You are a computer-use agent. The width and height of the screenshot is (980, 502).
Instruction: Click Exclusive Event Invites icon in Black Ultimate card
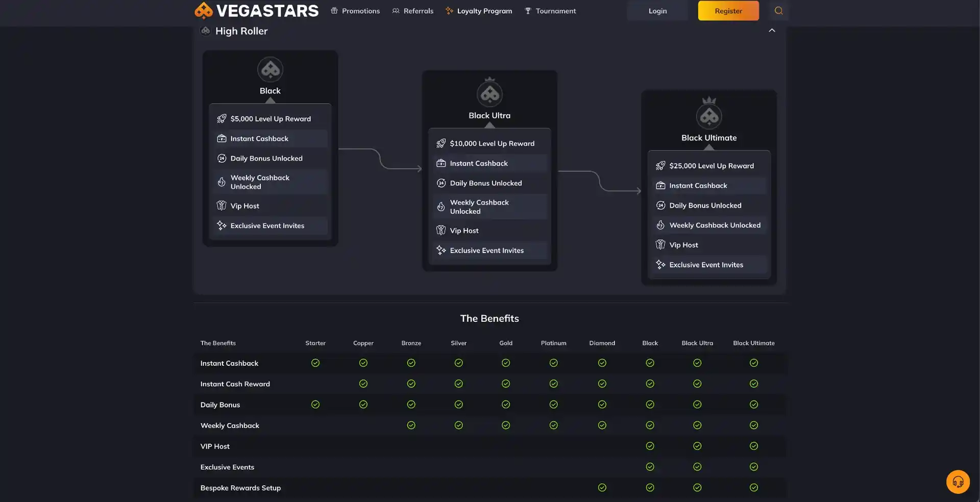[x=660, y=265]
